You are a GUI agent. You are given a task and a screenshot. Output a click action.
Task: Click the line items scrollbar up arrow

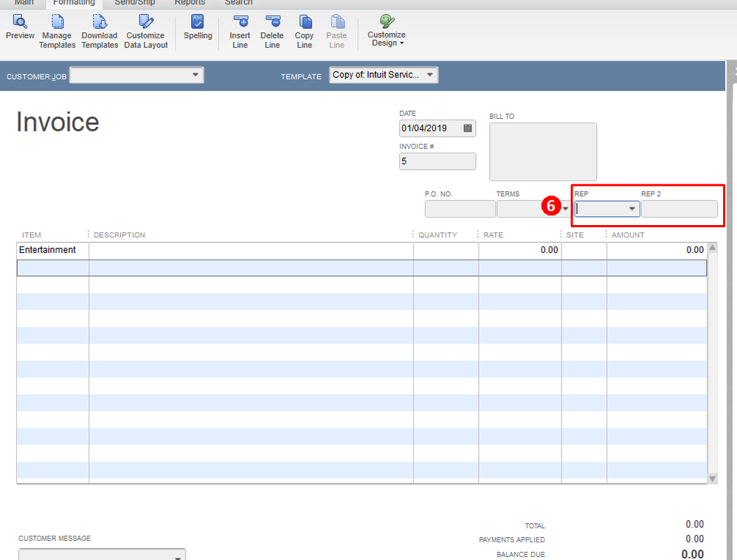(713, 247)
